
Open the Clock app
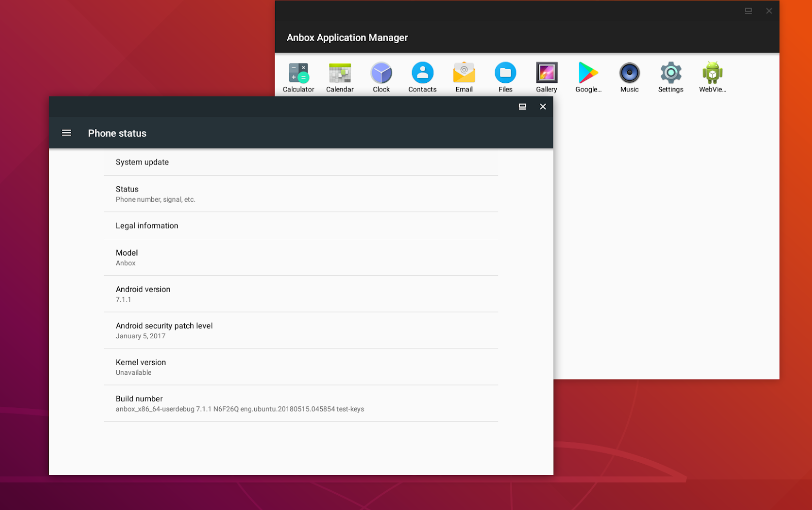(381, 76)
